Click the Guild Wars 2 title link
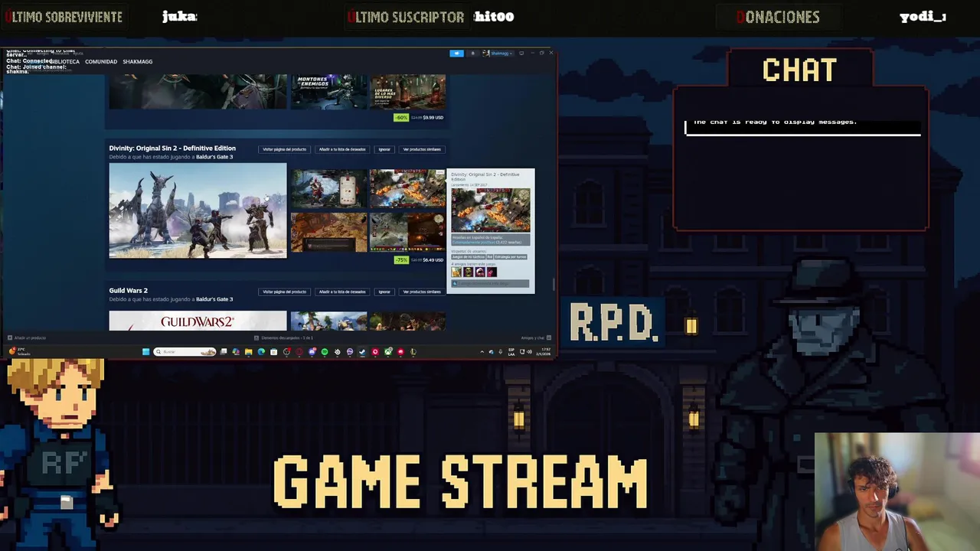This screenshot has height=551, width=980. [128, 290]
